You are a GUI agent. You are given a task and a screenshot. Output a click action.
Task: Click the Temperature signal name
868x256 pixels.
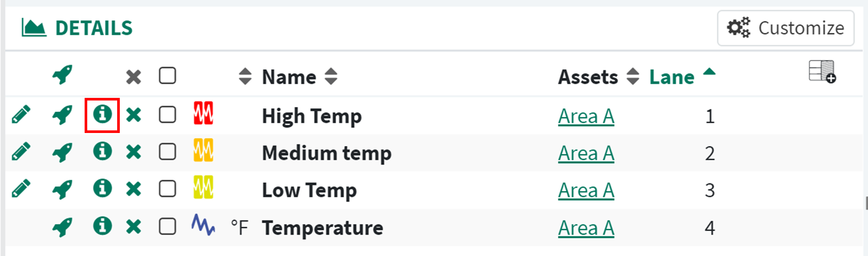[322, 228]
